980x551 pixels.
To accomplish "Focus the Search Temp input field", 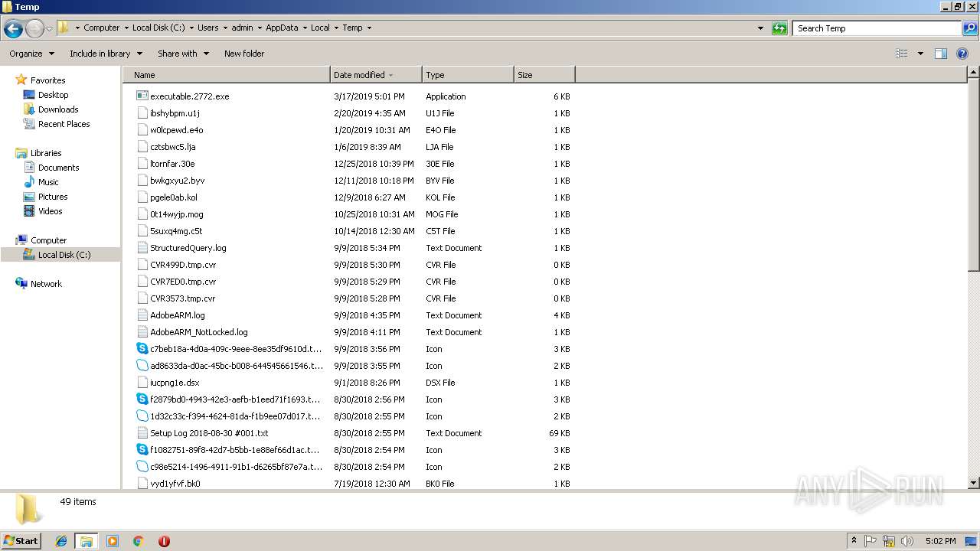I will pos(877,28).
